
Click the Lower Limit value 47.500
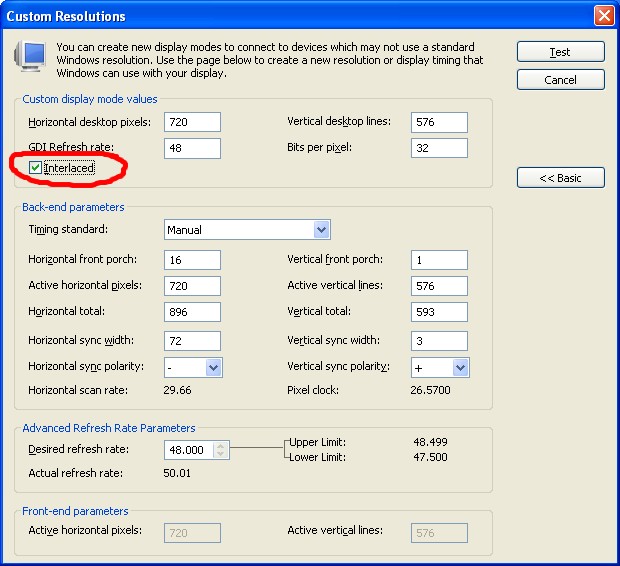(430, 457)
